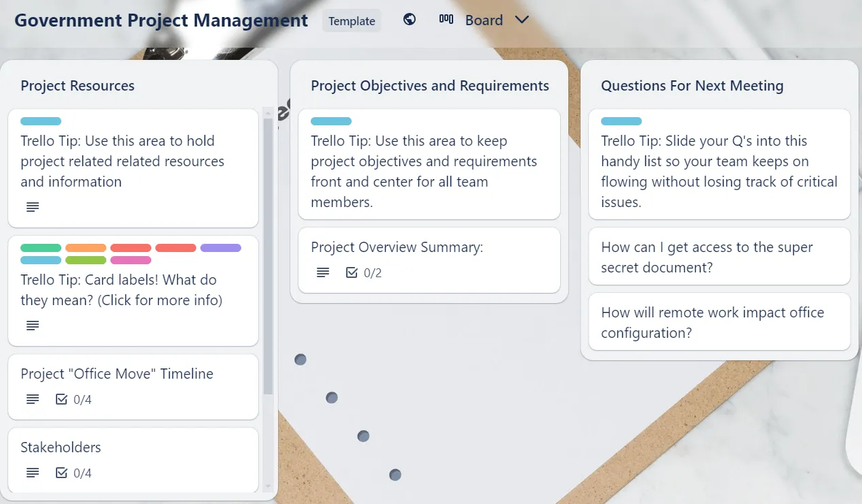
Task: Open description icon on project resources tip card
Action: 33,207
